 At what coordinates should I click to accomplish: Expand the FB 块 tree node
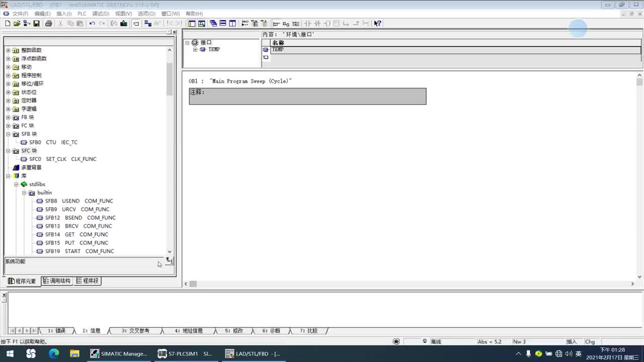click(8, 117)
